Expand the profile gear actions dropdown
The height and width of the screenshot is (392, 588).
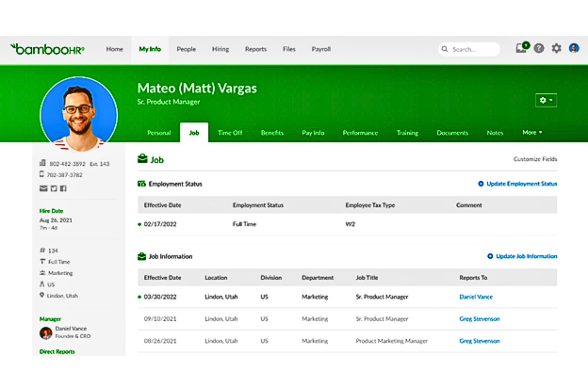click(x=546, y=100)
